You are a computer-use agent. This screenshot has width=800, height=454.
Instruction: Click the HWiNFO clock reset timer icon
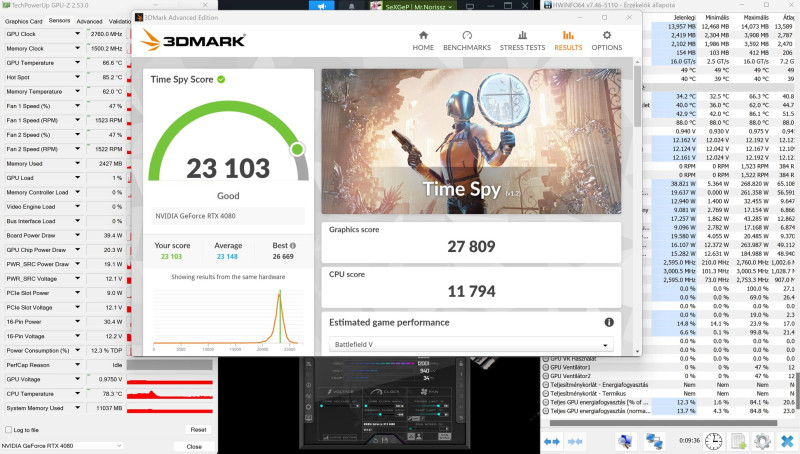(713, 441)
